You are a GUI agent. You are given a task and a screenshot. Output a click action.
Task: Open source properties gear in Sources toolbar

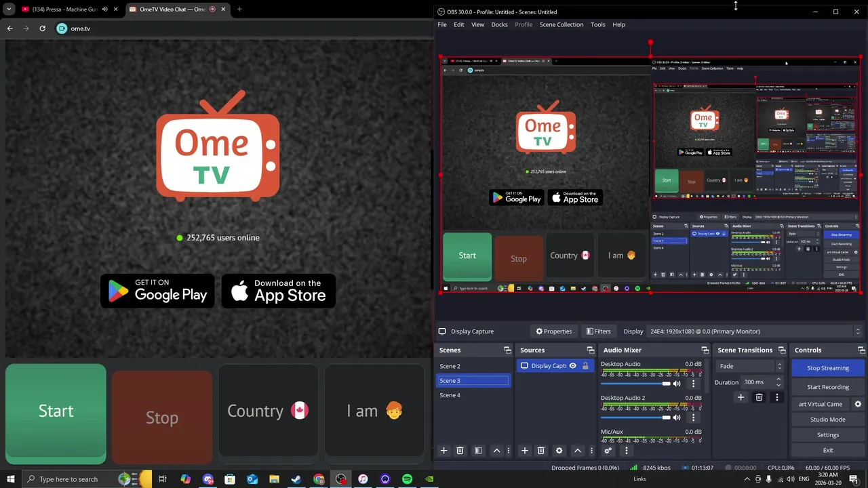[559, 451]
